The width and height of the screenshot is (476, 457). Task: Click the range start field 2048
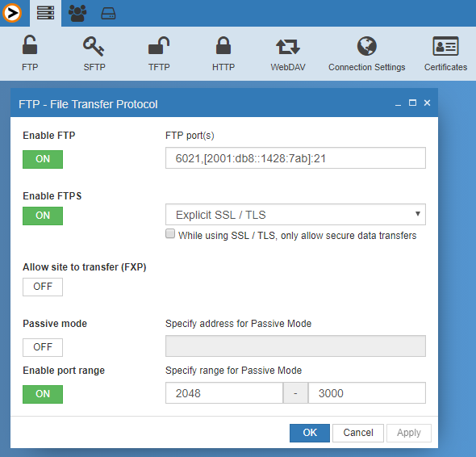pyautogui.click(x=224, y=393)
